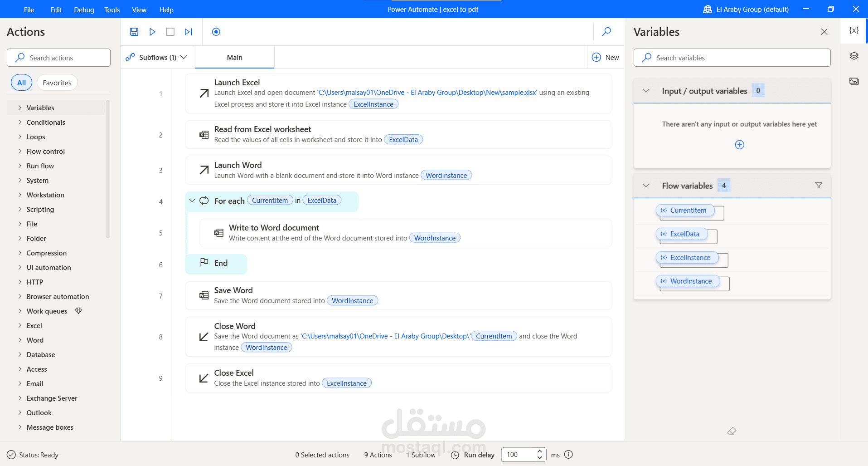Open the Debug menu
The image size is (868, 466).
84,10
